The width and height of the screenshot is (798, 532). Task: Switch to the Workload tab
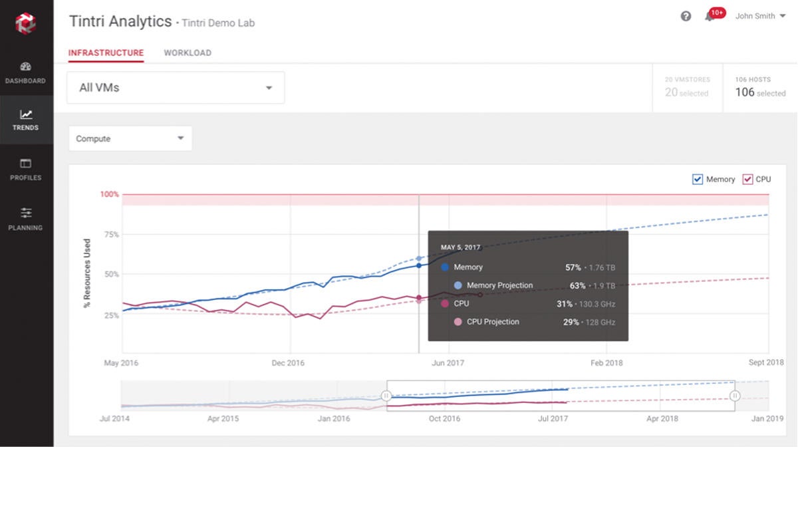(x=188, y=53)
